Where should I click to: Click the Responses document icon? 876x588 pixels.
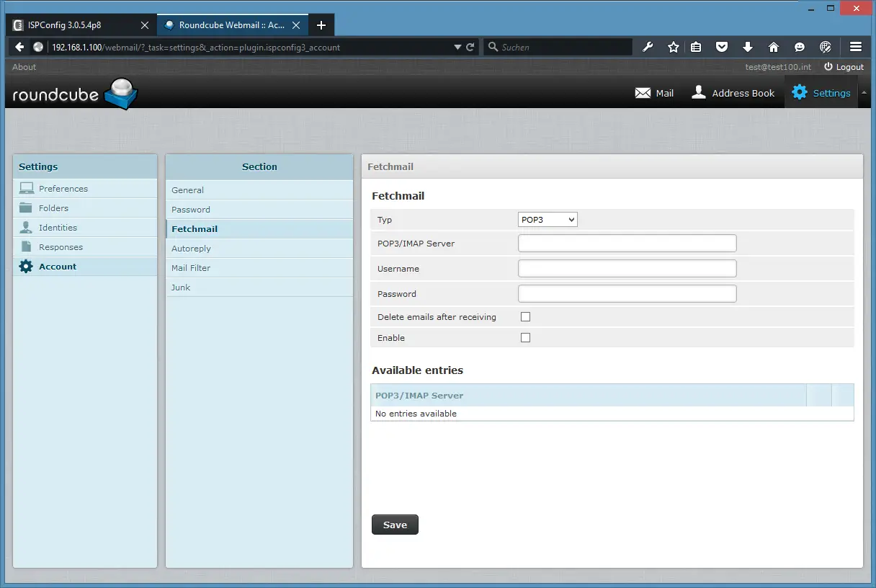click(x=27, y=247)
